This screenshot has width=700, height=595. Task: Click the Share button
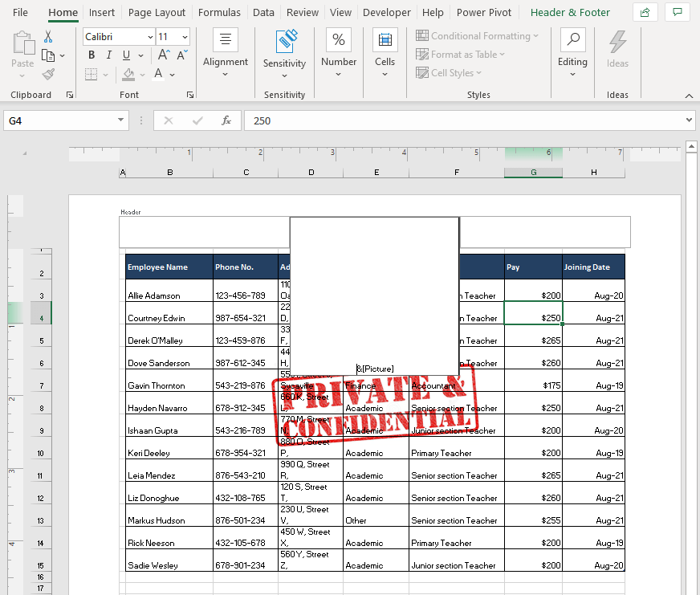[x=645, y=12]
